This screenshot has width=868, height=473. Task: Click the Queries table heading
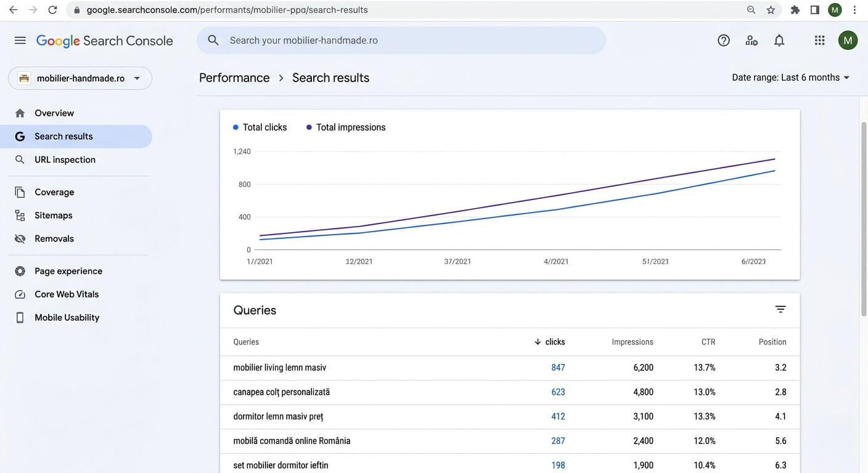click(x=255, y=310)
